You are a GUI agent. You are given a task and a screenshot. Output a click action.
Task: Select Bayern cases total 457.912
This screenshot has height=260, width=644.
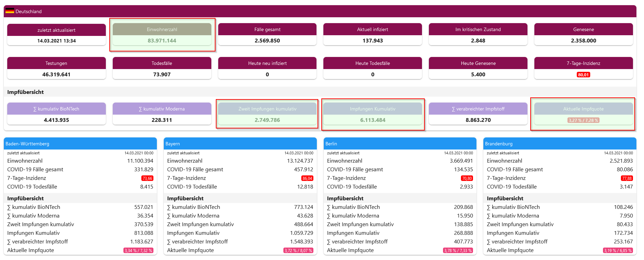[303, 170]
